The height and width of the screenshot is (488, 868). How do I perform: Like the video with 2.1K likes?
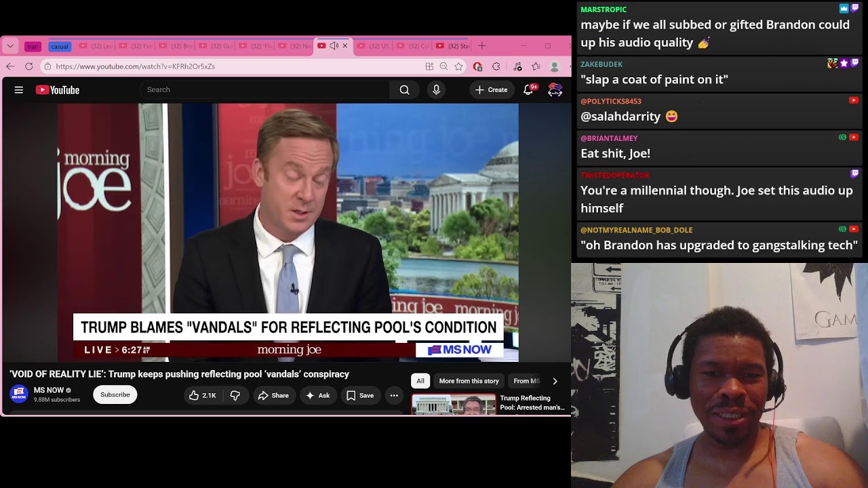tap(202, 395)
